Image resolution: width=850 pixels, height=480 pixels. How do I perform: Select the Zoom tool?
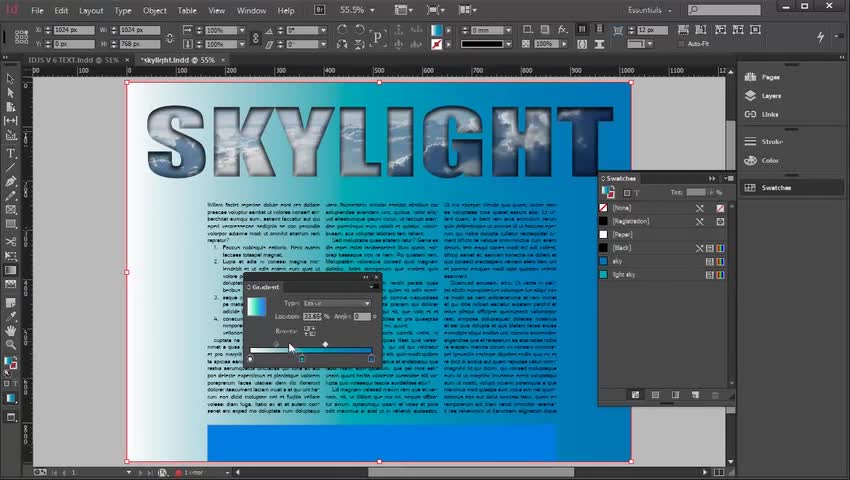click(x=10, y=344)
